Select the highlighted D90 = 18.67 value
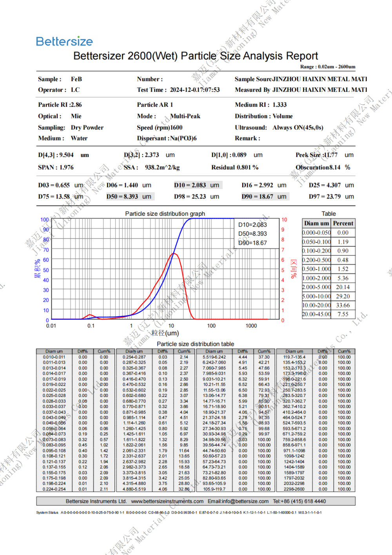This screenshot has width=392, height=555. click(265, 197)
